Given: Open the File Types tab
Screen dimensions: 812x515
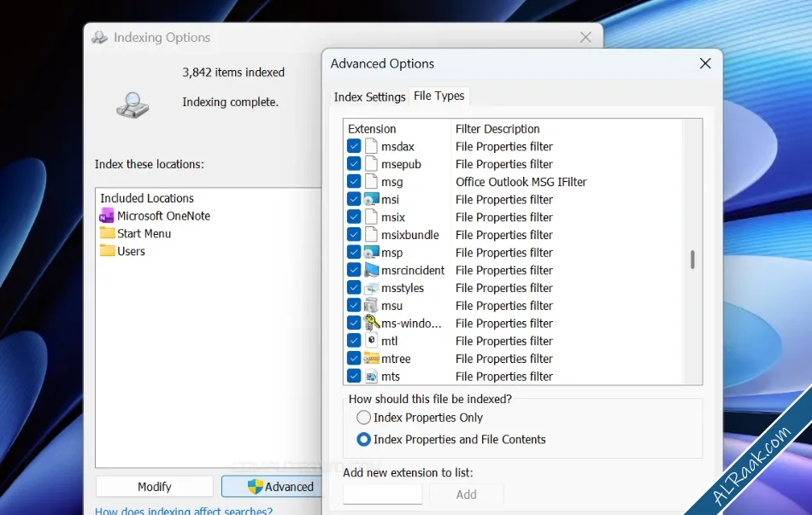Looking at the screenshot, I should pyautogui.click(x=438, y=96).
